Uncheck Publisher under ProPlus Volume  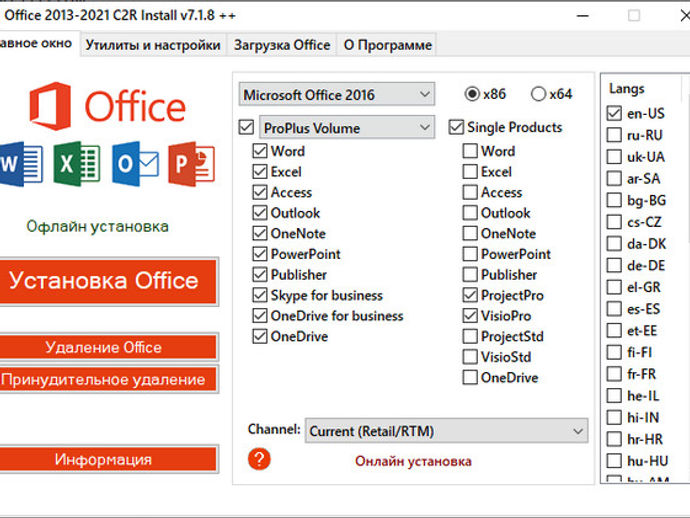[260, 275]
